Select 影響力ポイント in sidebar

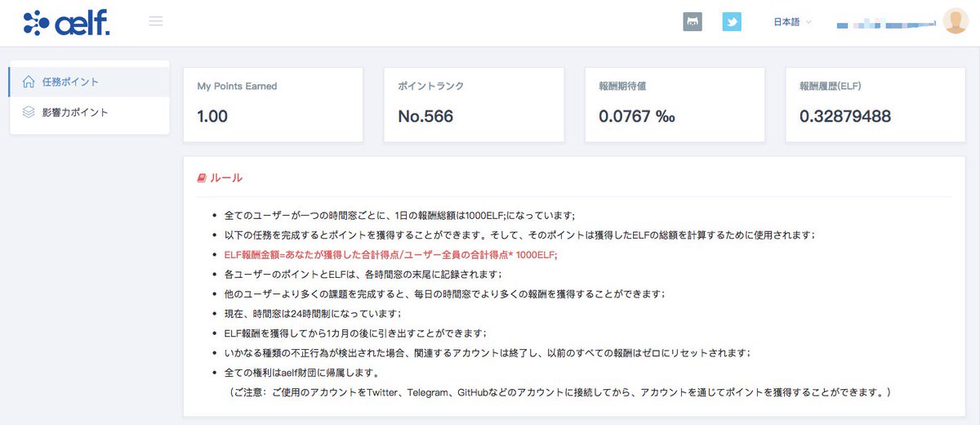point(89,113)
